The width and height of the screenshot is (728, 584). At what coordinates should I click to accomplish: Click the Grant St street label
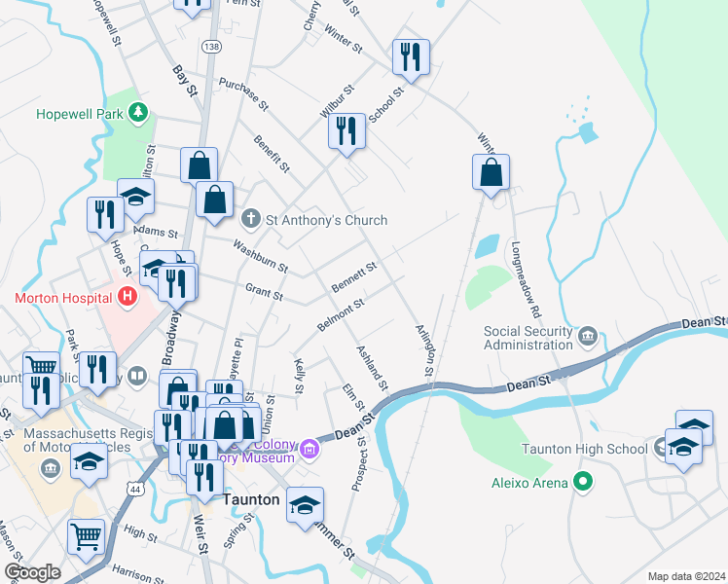pyautogui.click(x=264, y=292)
